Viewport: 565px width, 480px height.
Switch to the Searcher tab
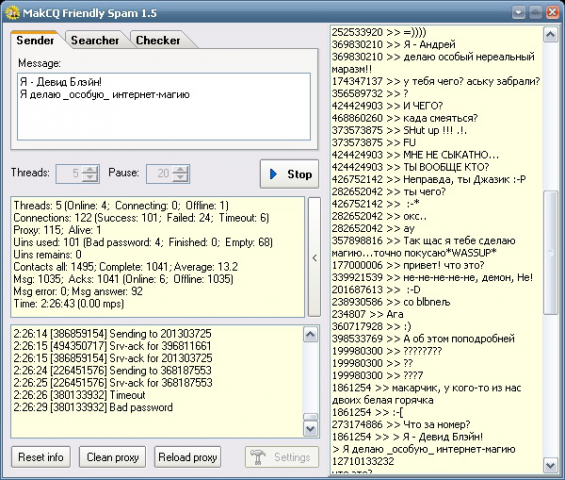(x=95, y=40)
